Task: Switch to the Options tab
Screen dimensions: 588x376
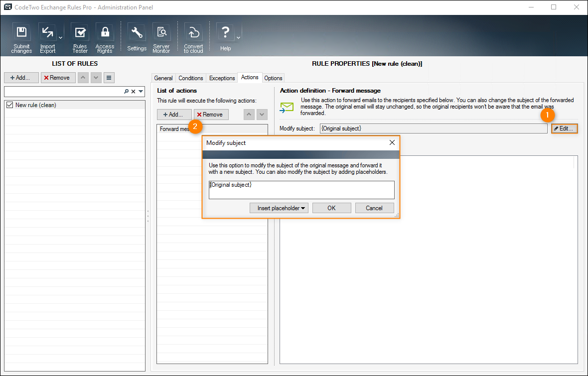Action: click(x=274, y=78)
